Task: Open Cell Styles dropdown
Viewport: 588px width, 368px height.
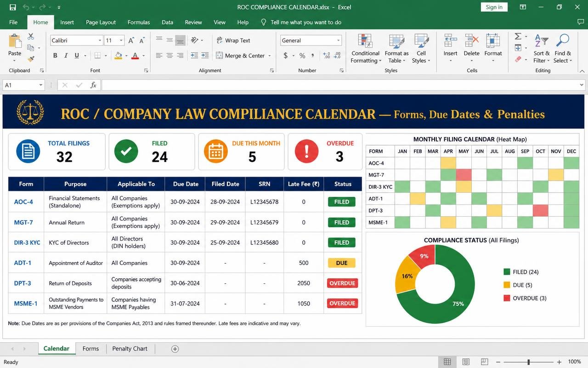Action: coord(421,48)
